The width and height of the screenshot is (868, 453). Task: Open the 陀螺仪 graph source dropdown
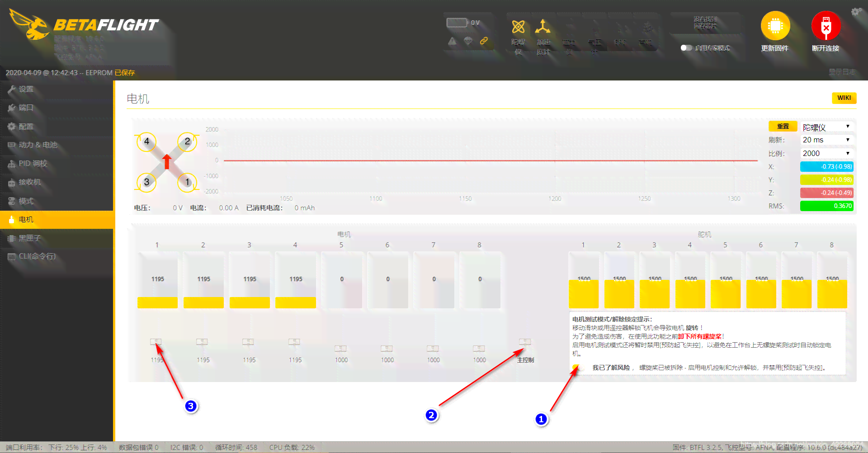pyautogui.click(x=827, y=127)
